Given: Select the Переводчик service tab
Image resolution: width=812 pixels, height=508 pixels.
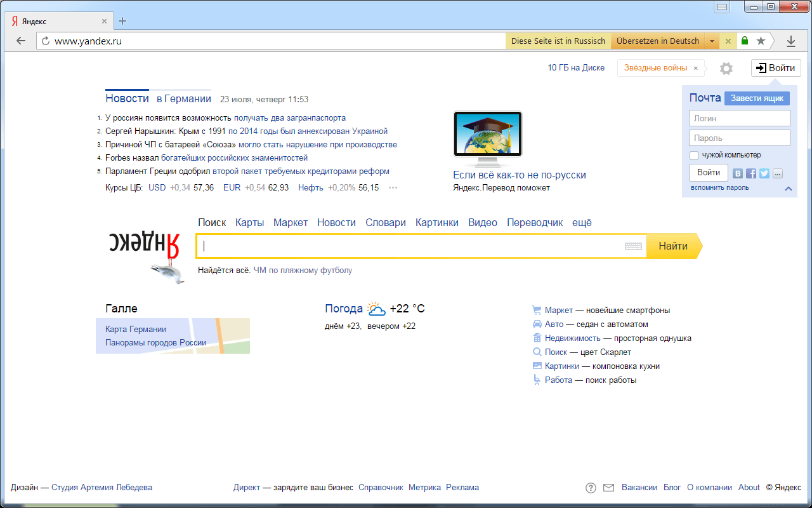Looking at the screenshot, I should [x=535, y=222].
